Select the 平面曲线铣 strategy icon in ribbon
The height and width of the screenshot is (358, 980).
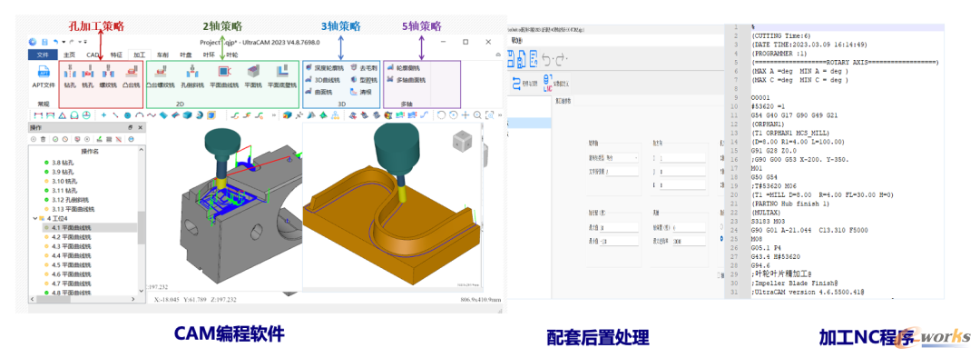[224, 76]
